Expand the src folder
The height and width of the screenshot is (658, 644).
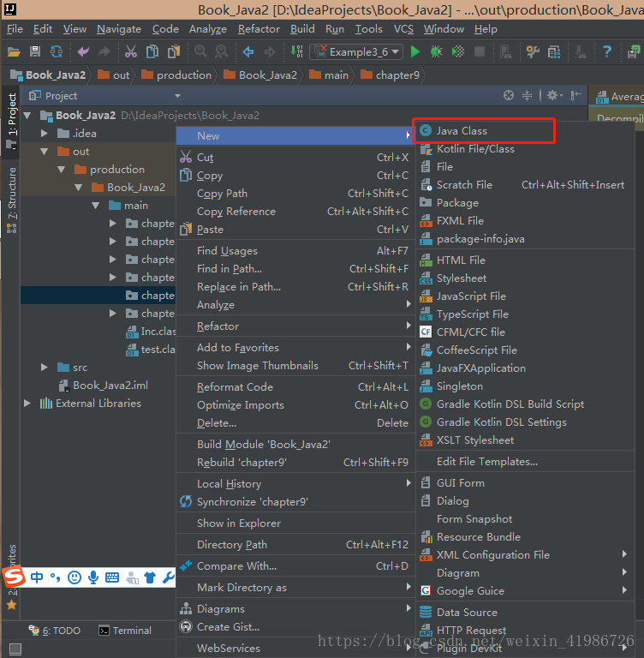pos(44,368)
